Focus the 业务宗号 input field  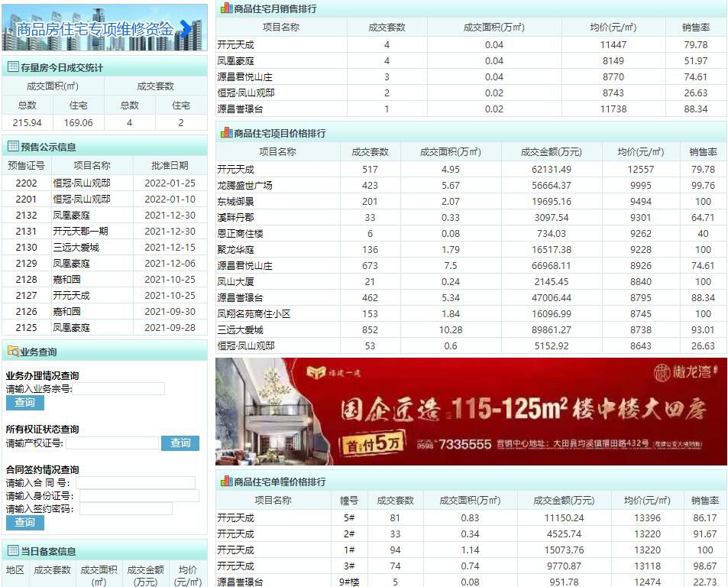pyautogui.click(x=118, y=389)
